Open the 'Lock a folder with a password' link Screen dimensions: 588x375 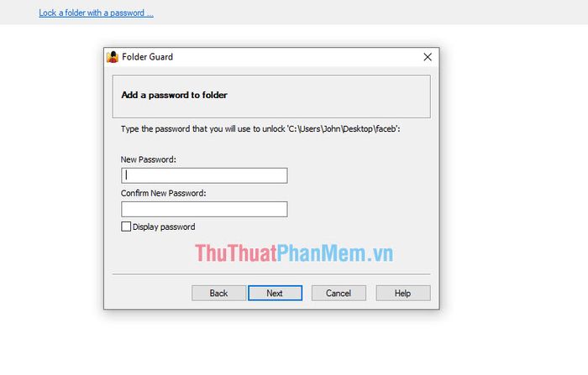[96, 13]
